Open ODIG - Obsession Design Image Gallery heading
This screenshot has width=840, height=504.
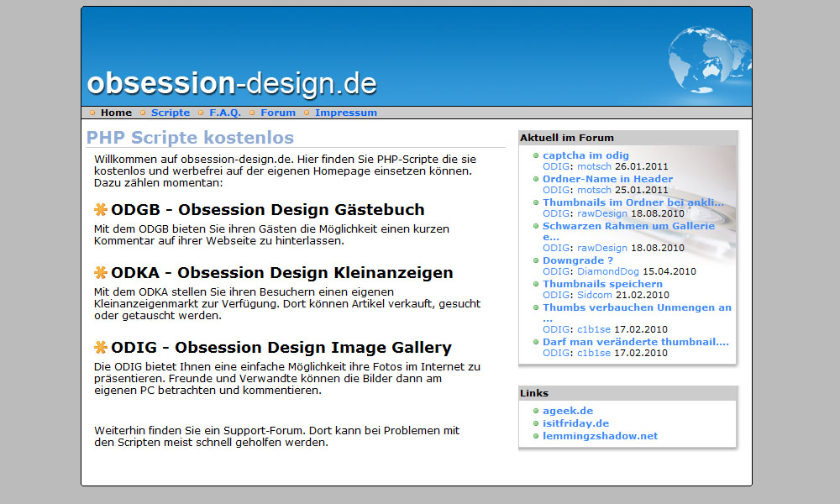[281, 348]
